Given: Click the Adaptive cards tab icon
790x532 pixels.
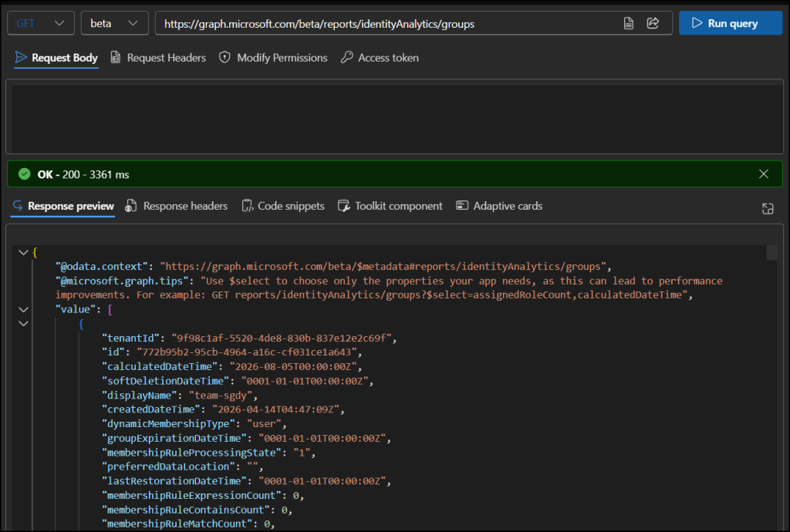Looking at the screenshot, I should (462, 205).
